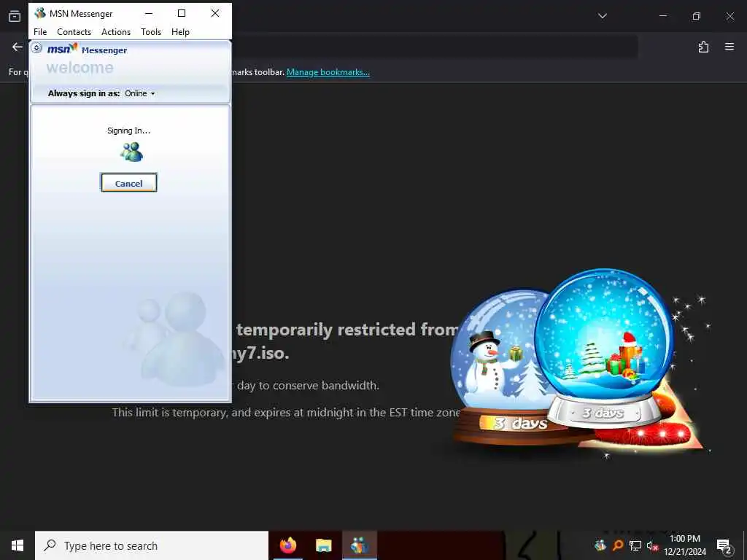
Task: Open the Firefox hamburger application menu
Action: pyautogui.click(x=729, y=47)
